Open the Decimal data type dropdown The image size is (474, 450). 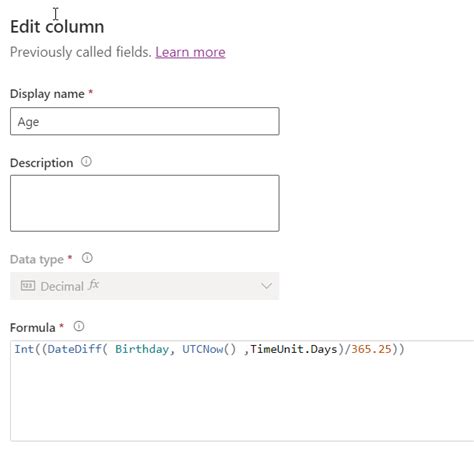click(x=145, y=286)
